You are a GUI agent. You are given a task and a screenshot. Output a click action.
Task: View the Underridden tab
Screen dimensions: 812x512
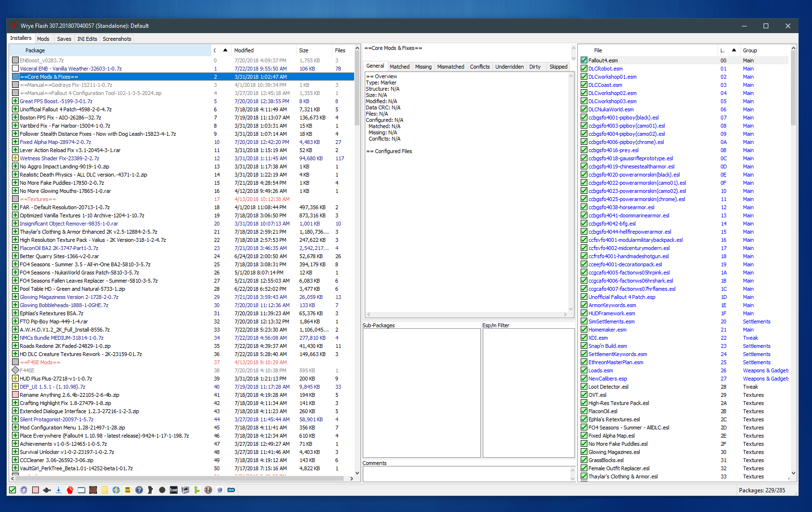click(x=510, y=67)
